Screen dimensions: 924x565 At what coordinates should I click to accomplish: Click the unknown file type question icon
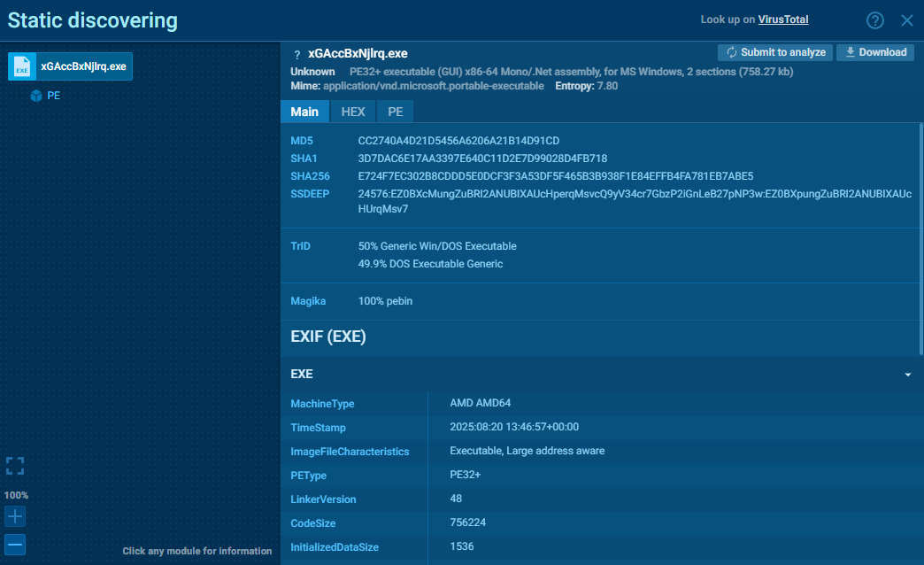click(296, 55)
